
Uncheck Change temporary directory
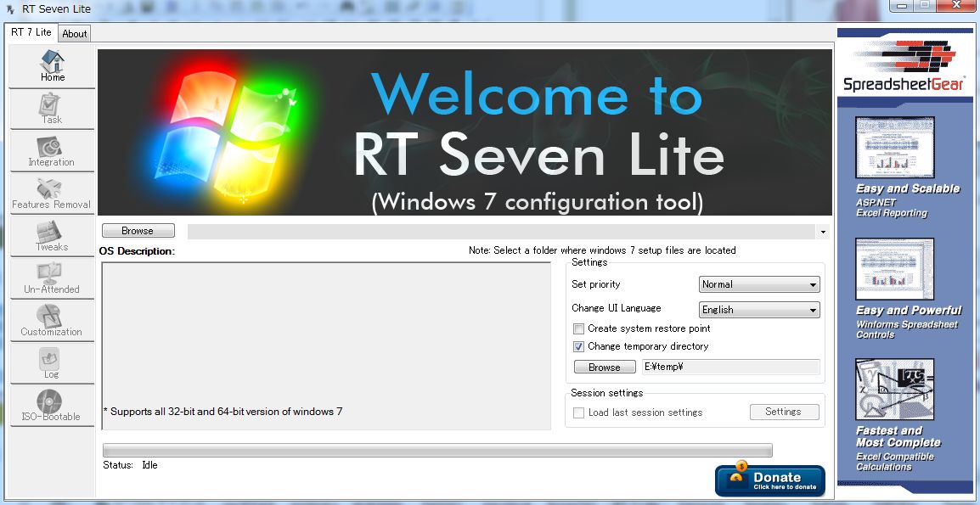tap(579, 347)
